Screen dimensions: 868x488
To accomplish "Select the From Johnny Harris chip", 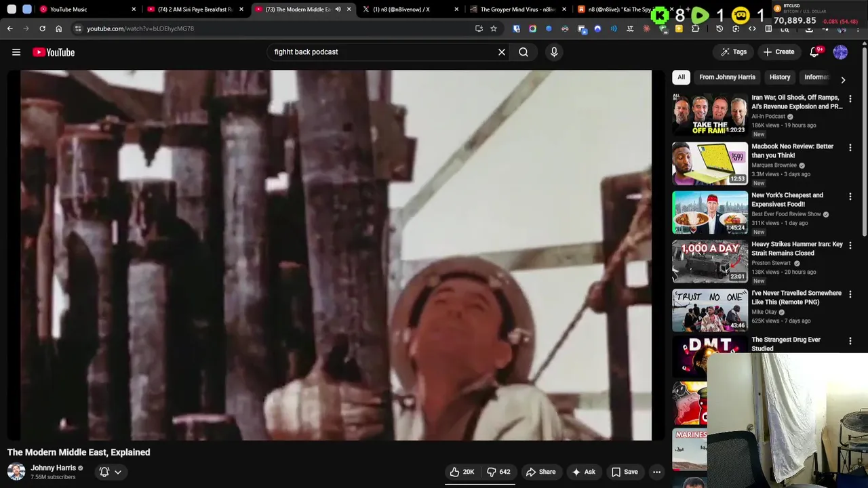I will click(x=727, y=77).
